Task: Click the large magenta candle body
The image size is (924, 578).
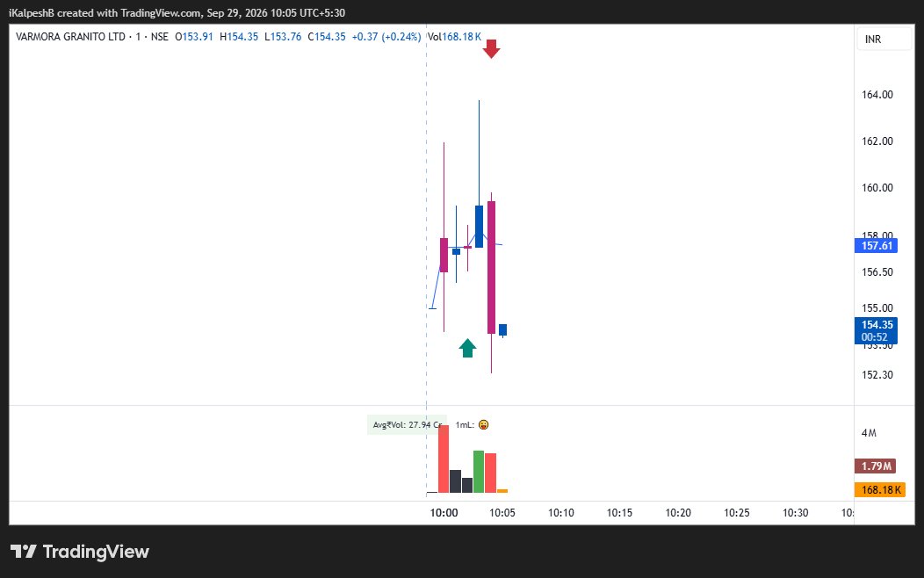Action: (491, 268)
